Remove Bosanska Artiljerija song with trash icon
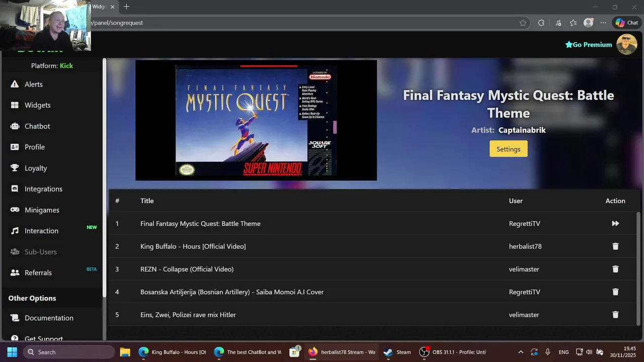This screenshot has height=362, width=644. pos(615,292)
